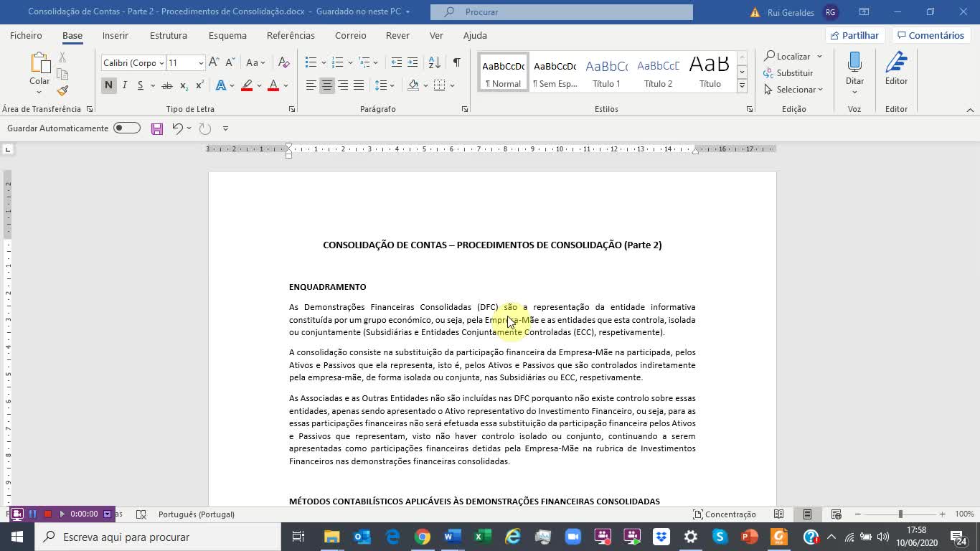Image resolution: width=980 pixels, height=551 pixels.
Task: Click the Partilhar button
Action: (854, 34)
